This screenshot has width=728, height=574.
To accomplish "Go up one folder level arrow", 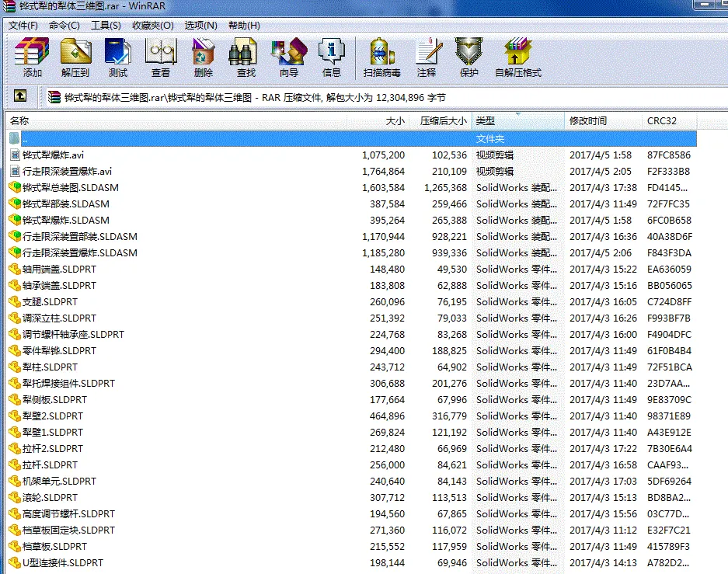I will (20, 96).
